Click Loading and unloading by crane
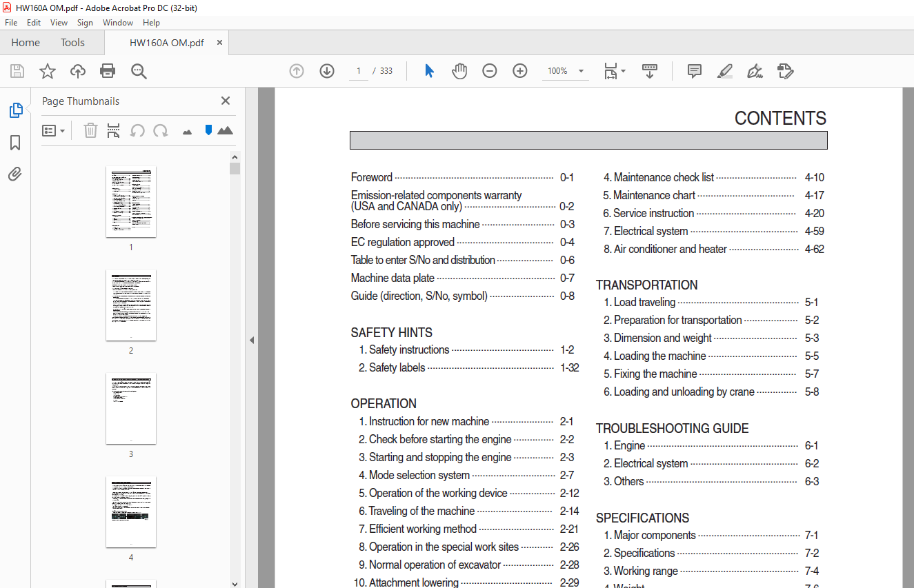Screen dimensions: 914x588 [x=711, y=392]
